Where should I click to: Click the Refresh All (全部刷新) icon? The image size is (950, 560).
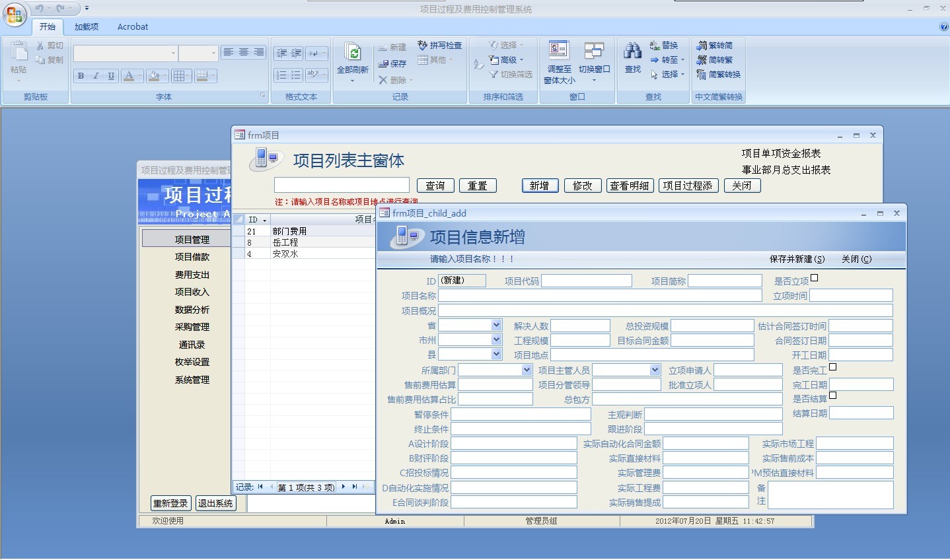click(353, 52)
